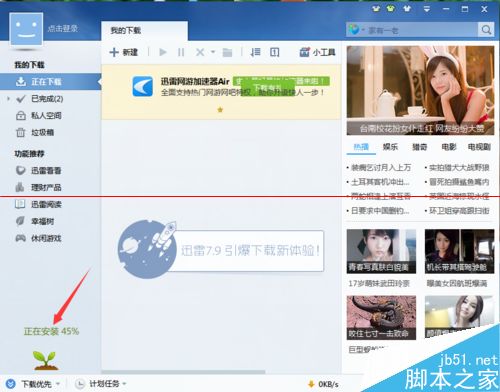Switch to the 热搜 tab
The image size is (500, 392).
click(361, 147)
